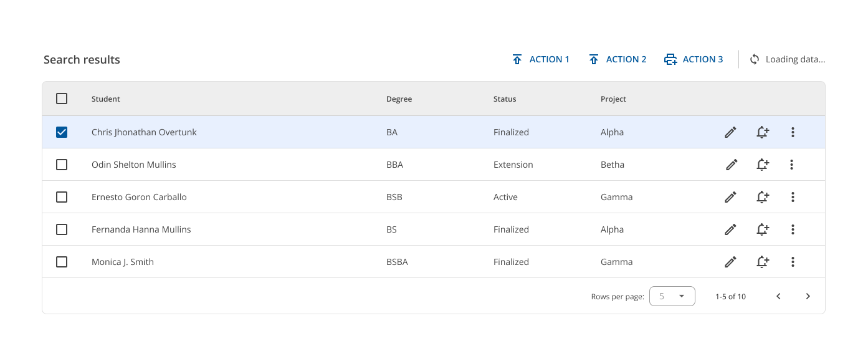Add notification bell for Chris Jhonathan Overtunk
The width and height of the screenshot is (868, 361).
pos(762,132)
